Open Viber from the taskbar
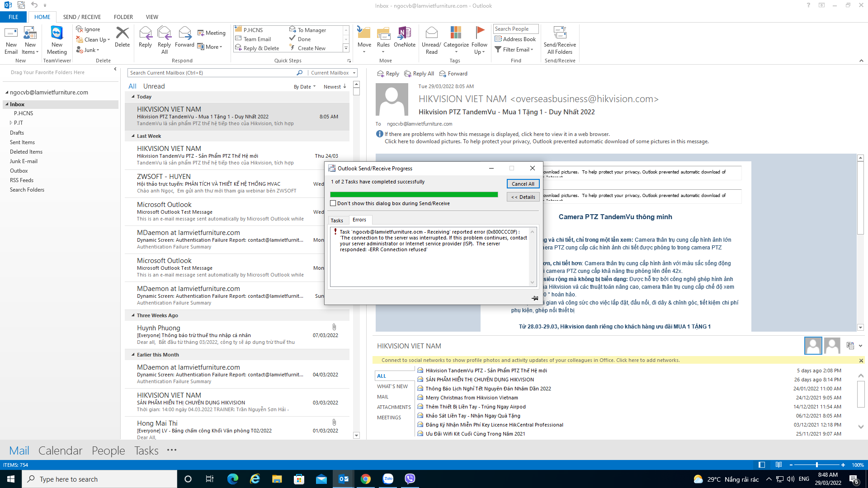 (x=410, y=479)
